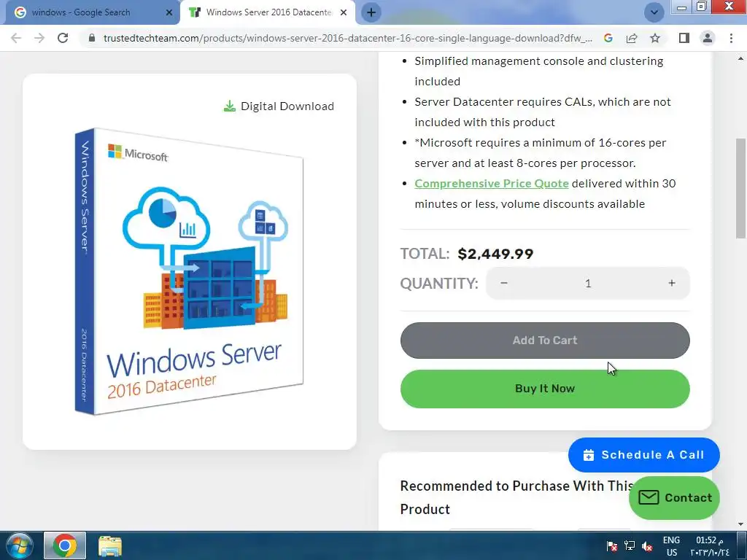Go forward to the next page

click(x=39, y=38)
